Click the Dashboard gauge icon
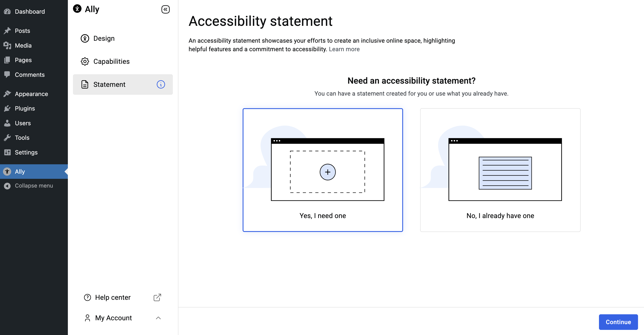 [7, 12]
